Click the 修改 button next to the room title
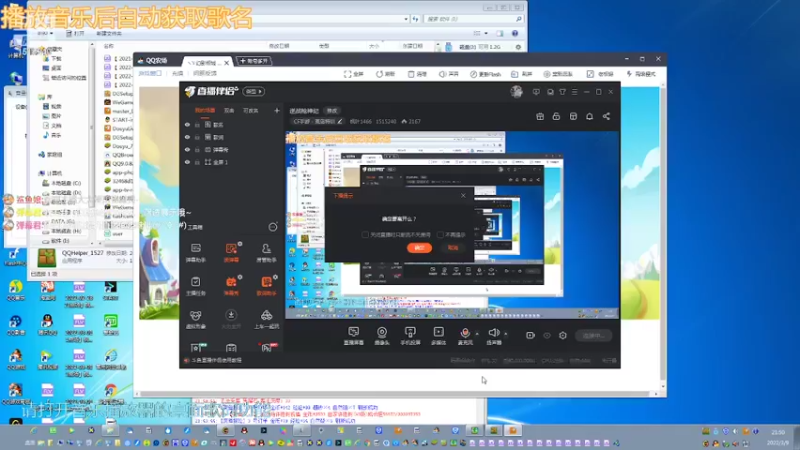 point(332,111)
